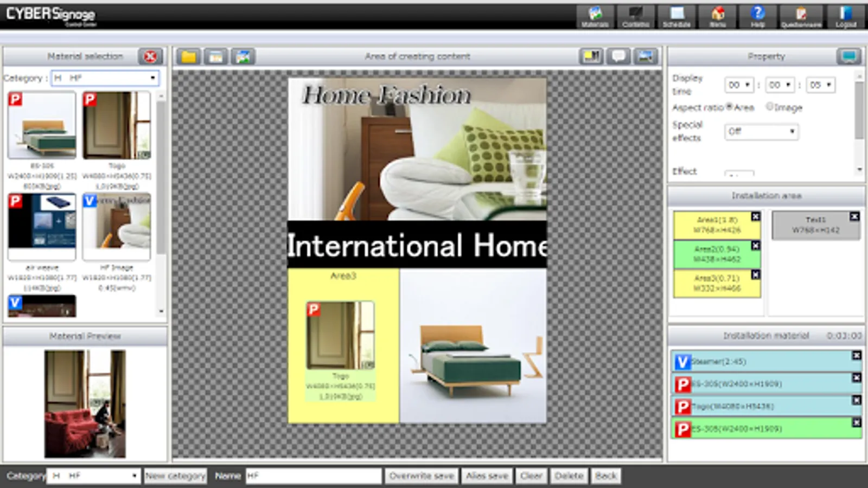Click the Overwrite save button
This screenshot has width=868, height=488.
click(422, 476)
